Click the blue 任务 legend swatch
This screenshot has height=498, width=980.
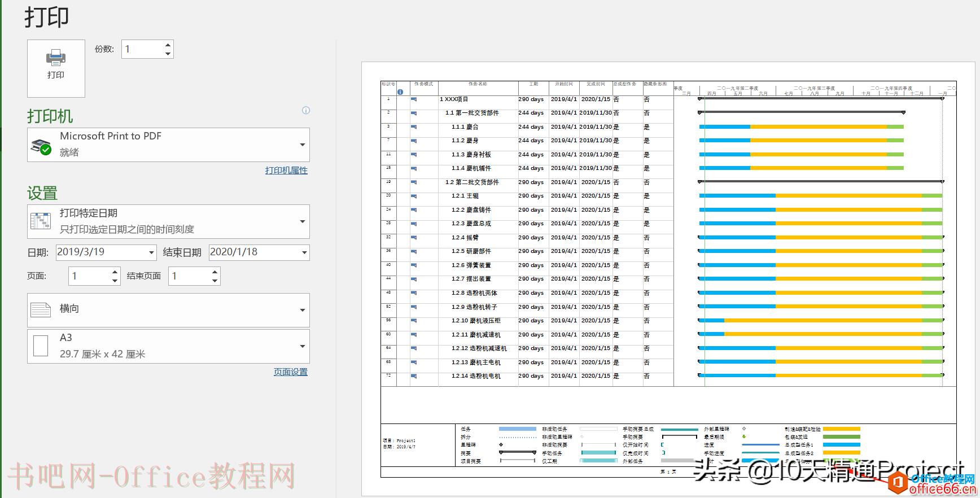tap(518, 429)
